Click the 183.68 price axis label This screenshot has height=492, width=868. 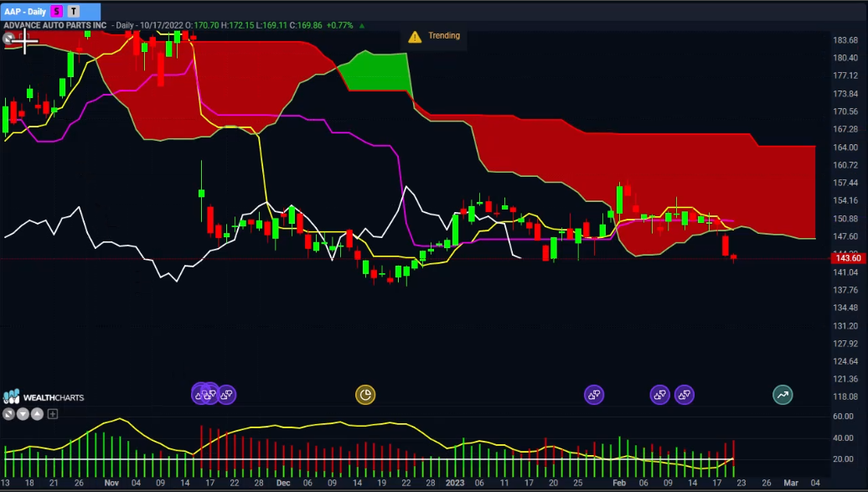pos(845,40)
